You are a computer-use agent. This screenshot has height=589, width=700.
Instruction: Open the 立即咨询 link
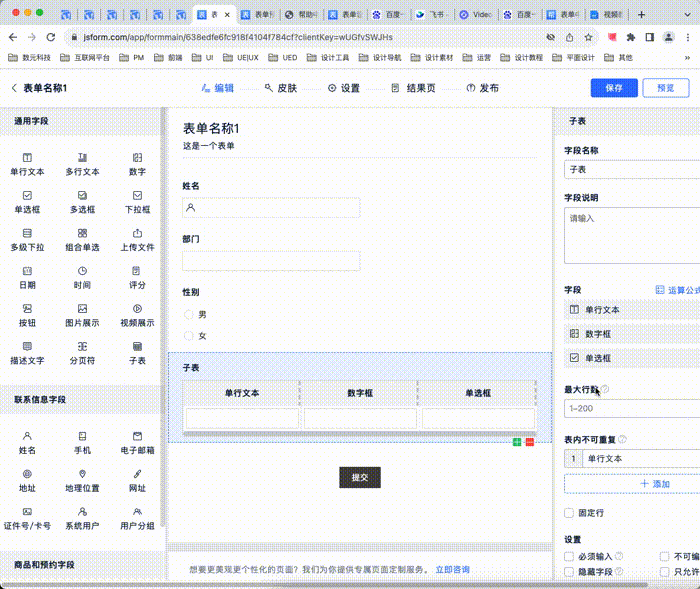click(452, 570)
